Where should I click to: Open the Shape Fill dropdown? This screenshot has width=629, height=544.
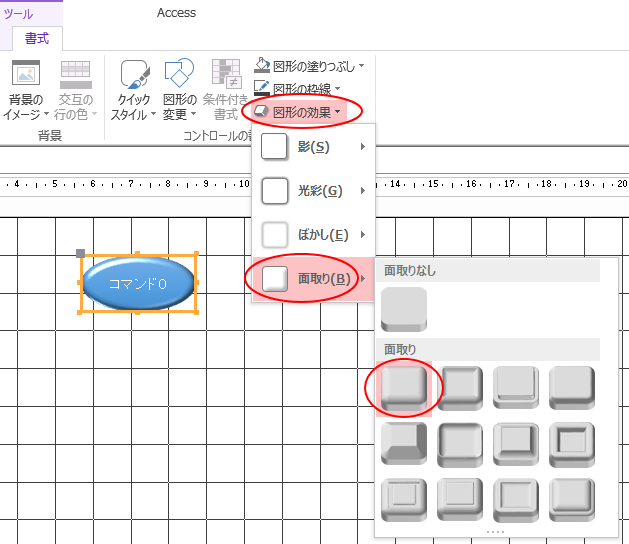pyautogui.click(x=309, y=66)
